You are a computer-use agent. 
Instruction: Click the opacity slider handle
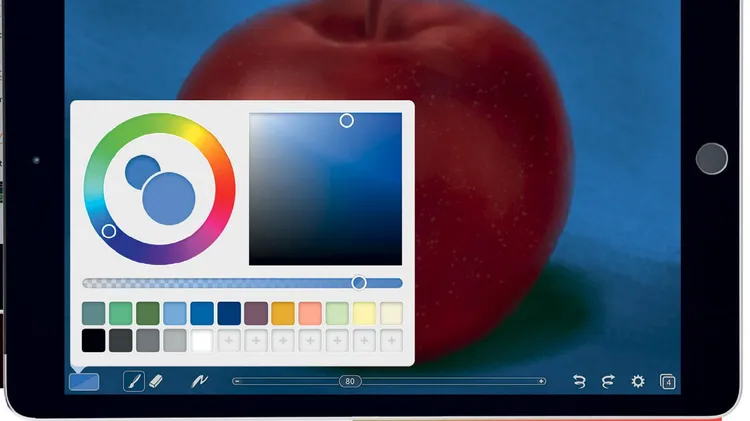click(359, 283)
